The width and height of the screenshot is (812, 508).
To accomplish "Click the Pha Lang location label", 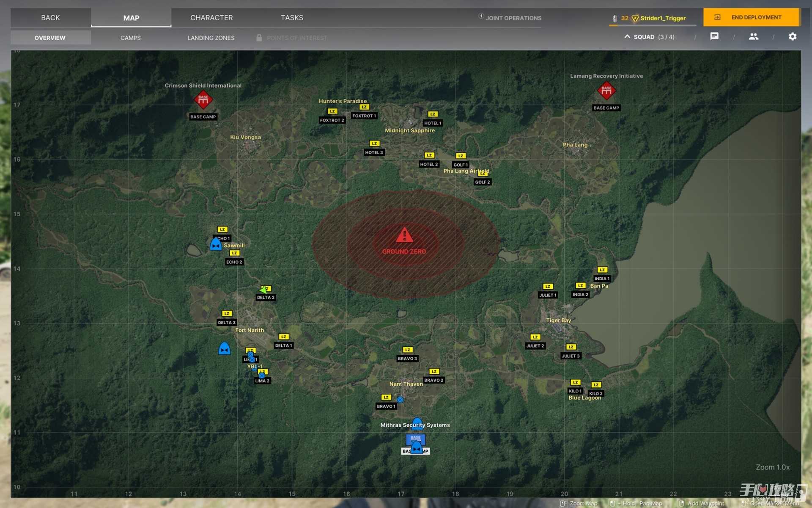I will [x=575, y=145].
